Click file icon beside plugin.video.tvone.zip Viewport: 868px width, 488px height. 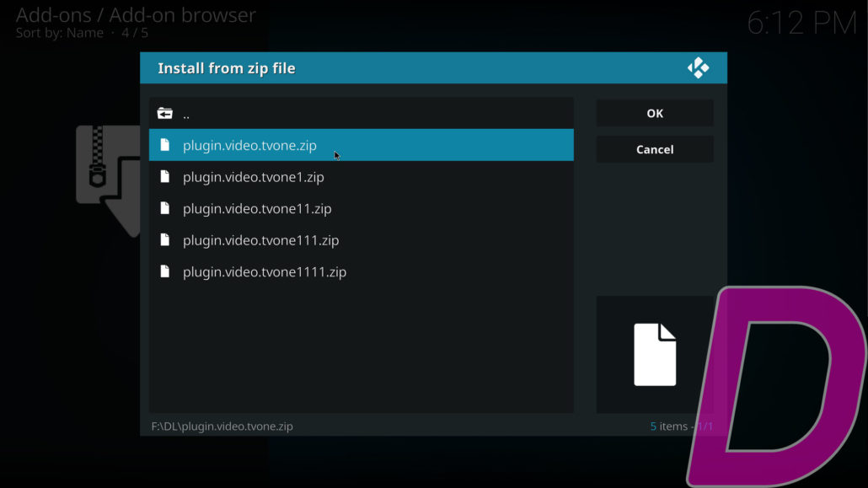pos(164,145)
